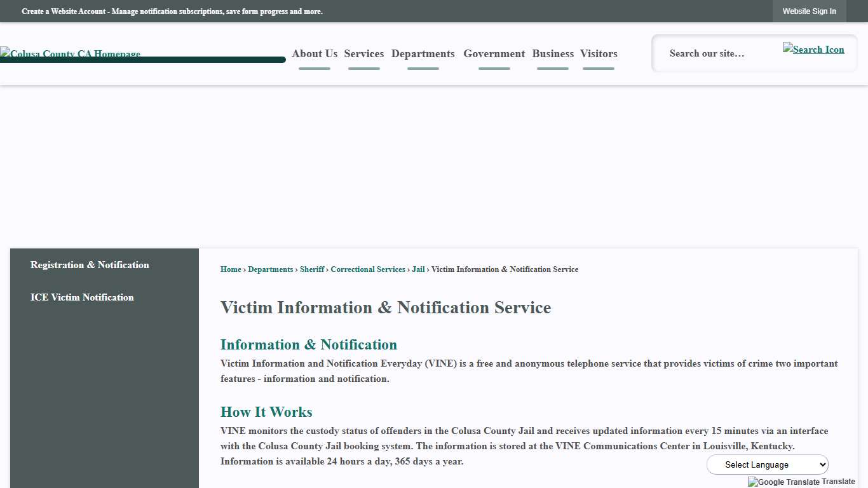The height and width of the screenshot is (488, 868).
Task: Expand the Departments navigation menu
Action: click(x=423, y=53)
